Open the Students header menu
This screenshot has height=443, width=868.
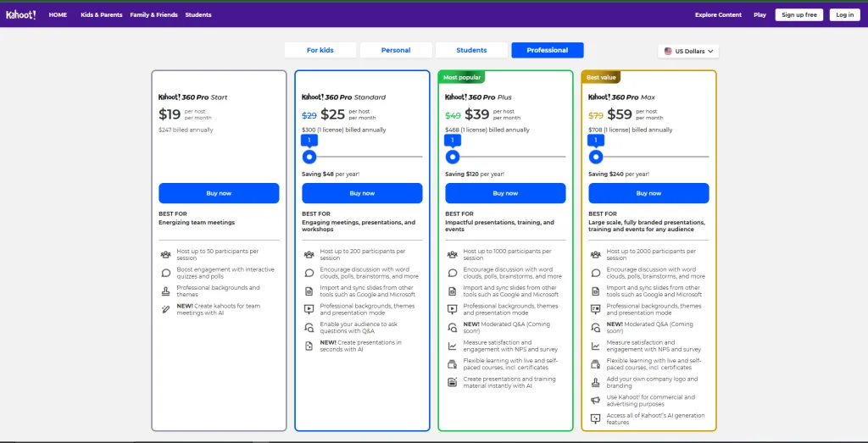point(198,14)
